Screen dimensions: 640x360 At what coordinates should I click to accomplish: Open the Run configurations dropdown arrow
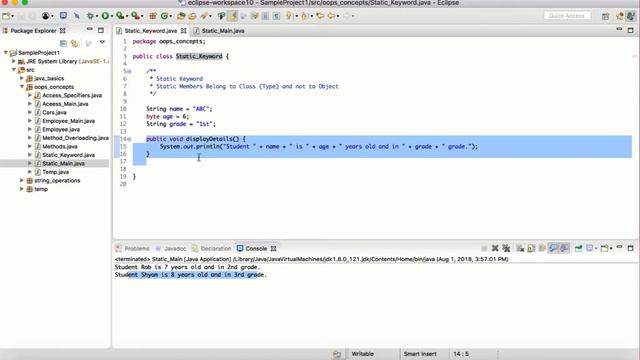tap(112, 16)
